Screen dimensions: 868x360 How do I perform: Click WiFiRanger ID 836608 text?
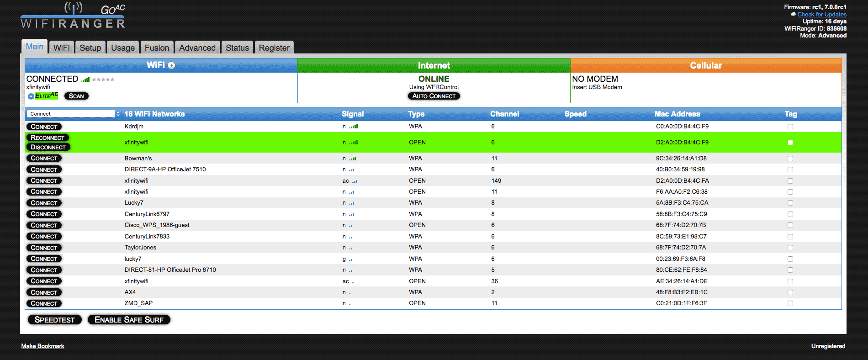(815, 28)
